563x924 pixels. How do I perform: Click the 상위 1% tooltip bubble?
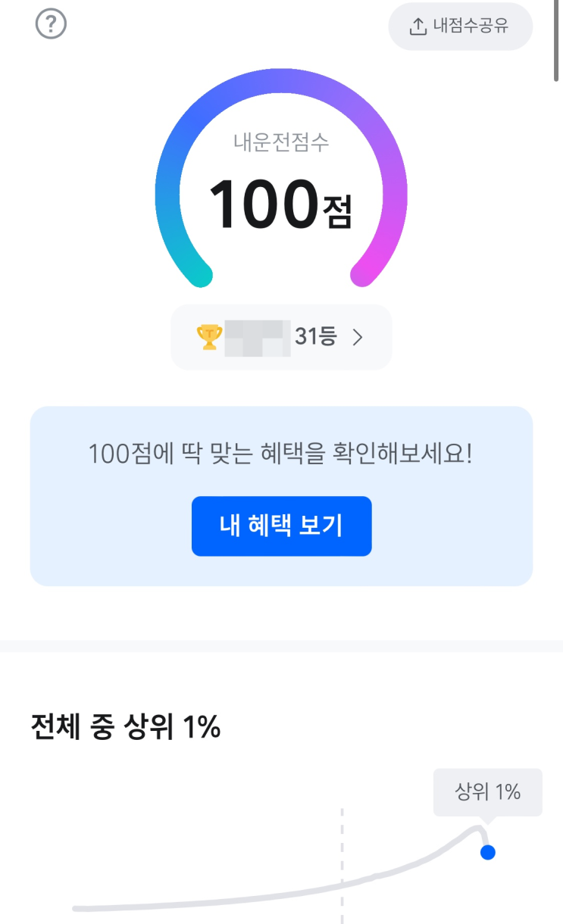click(x=487, y=792)
